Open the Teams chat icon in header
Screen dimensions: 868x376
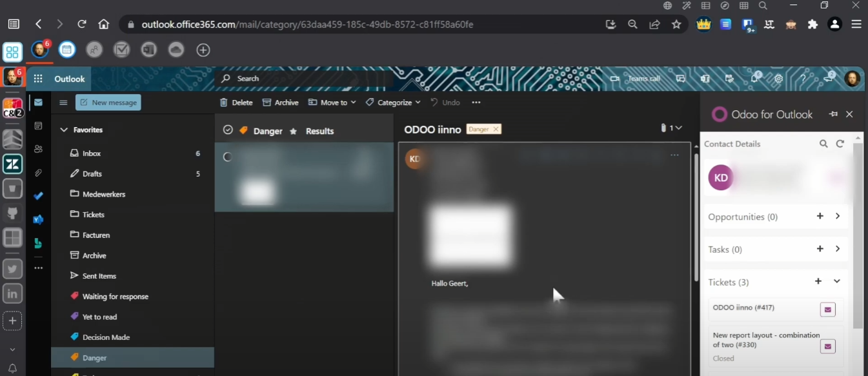point(681,79)
